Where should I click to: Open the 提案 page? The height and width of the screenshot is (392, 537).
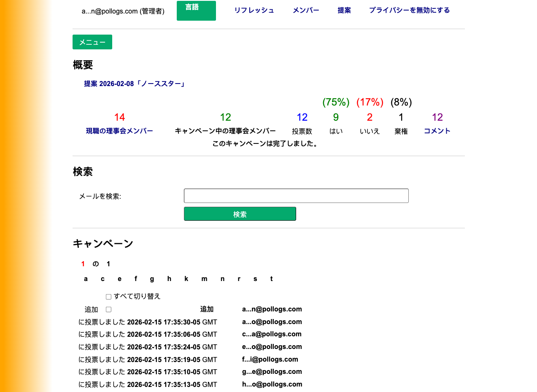click(344, 10)
